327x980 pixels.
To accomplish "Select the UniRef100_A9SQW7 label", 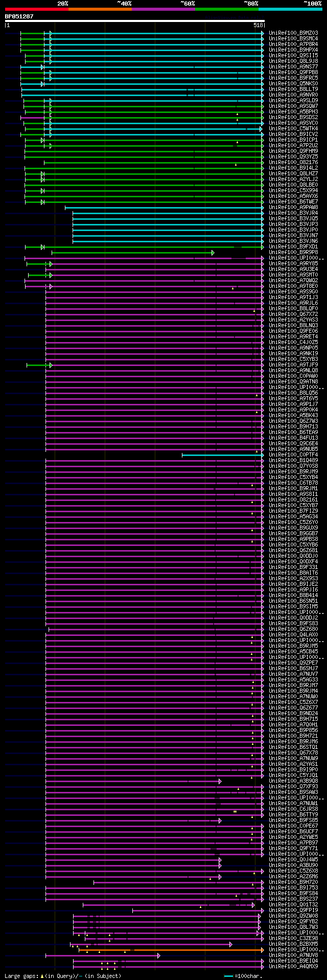I will tap(293, 106).
